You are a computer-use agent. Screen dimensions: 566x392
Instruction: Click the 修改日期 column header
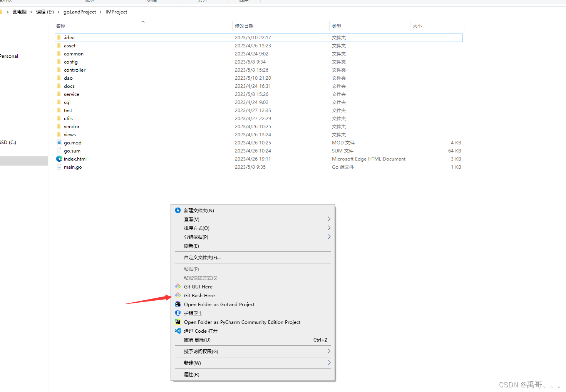pyautogui.click(x=244, y=26)
